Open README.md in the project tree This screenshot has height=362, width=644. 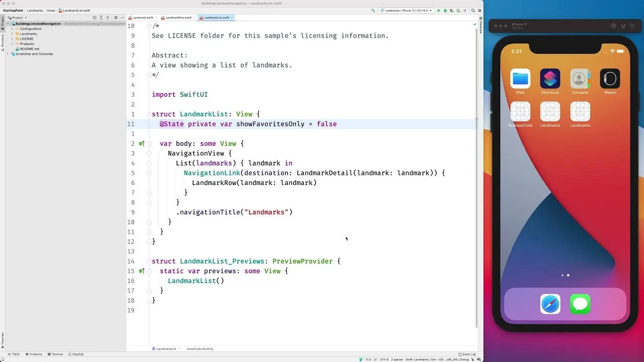29,49
